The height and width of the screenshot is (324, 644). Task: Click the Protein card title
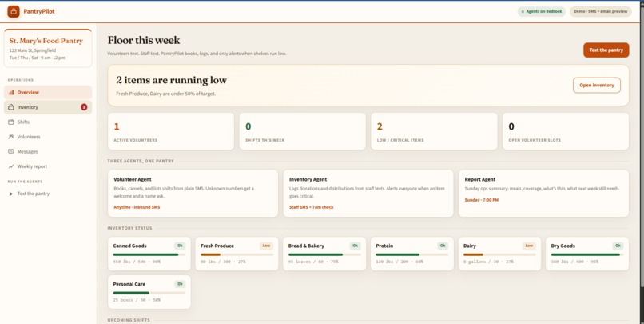[384, 246]
